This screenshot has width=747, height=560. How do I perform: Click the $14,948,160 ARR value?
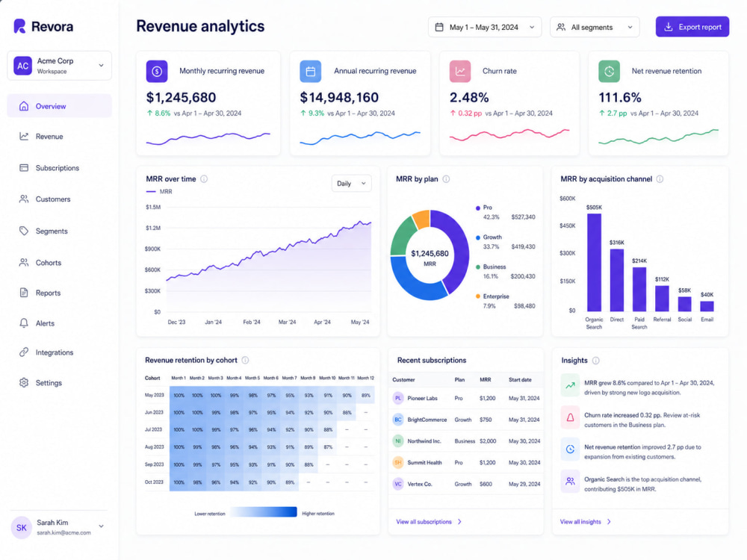pyautogui.click(x=339, y=98)
